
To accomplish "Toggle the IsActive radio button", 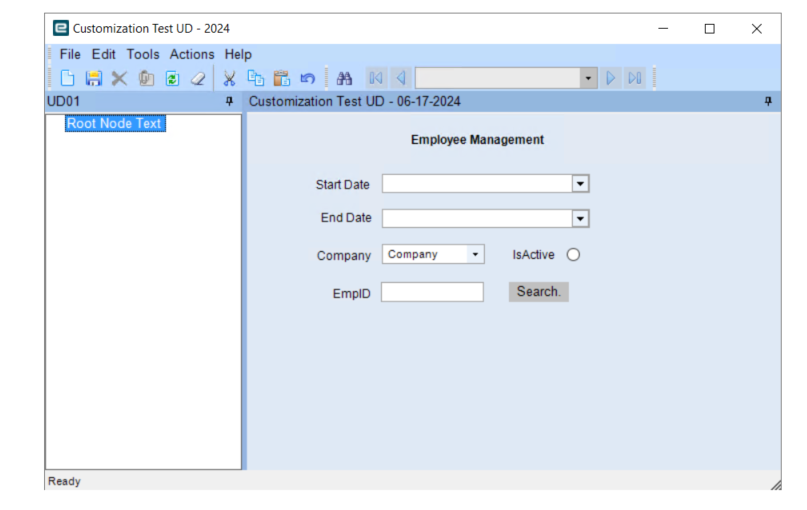I will pyautogui.click(x=573, y=255).
